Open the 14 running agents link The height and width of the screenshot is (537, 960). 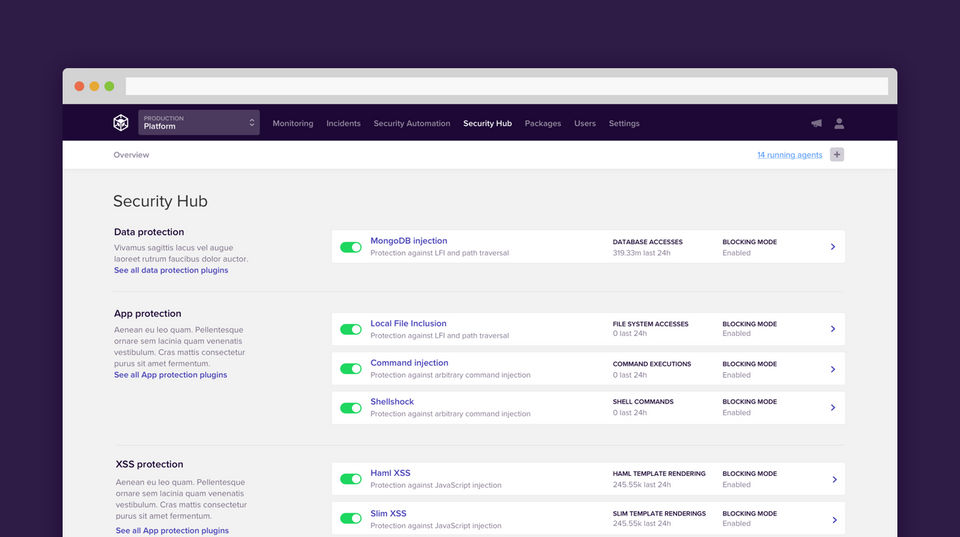790,155
